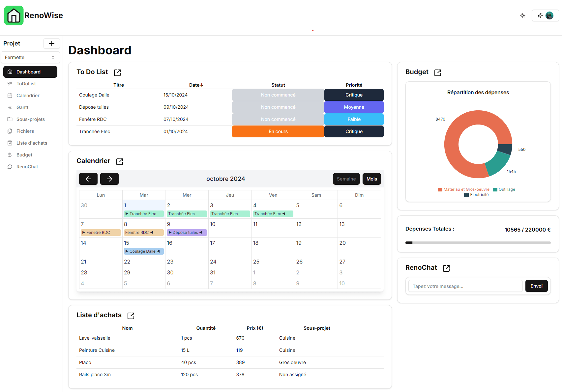Switch the calendar to Semaine view
Screen dimensions: 562x392
click(346, 179)
